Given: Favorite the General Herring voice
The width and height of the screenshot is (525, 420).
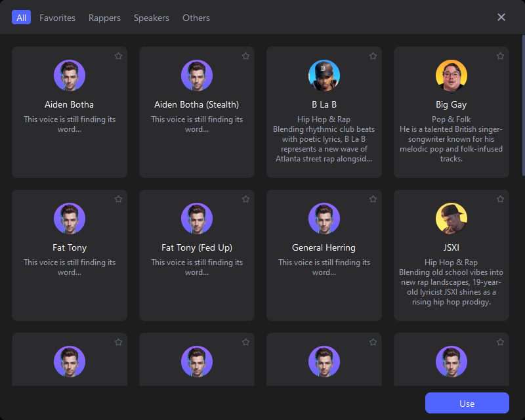Looking at the screenshot, I should 373,199.
